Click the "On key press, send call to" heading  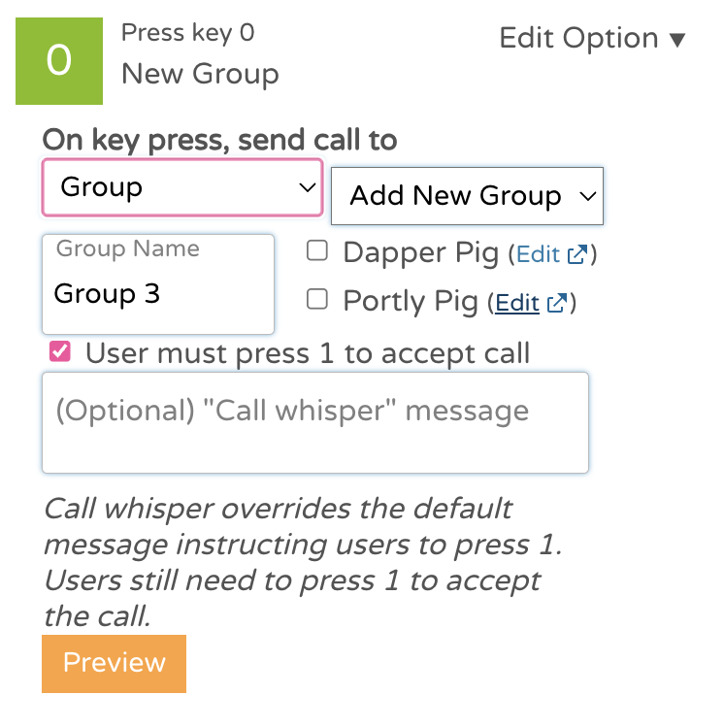point(219,140)
